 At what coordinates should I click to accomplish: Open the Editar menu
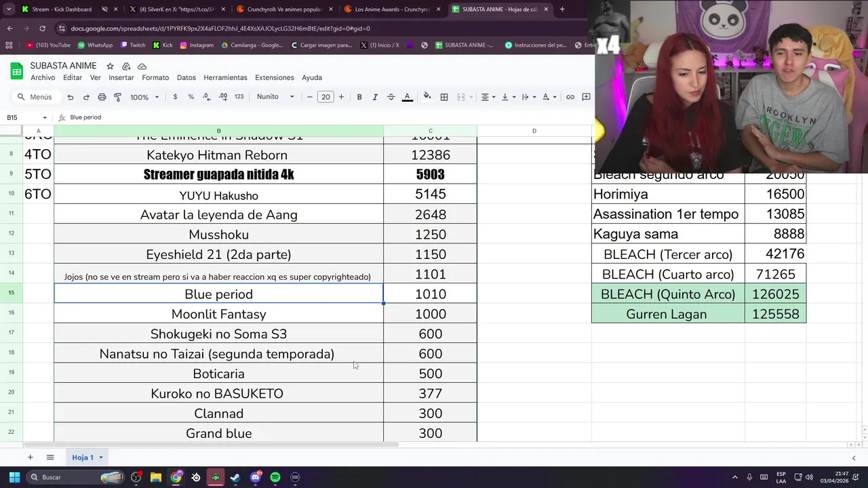[x=73, y=77]
